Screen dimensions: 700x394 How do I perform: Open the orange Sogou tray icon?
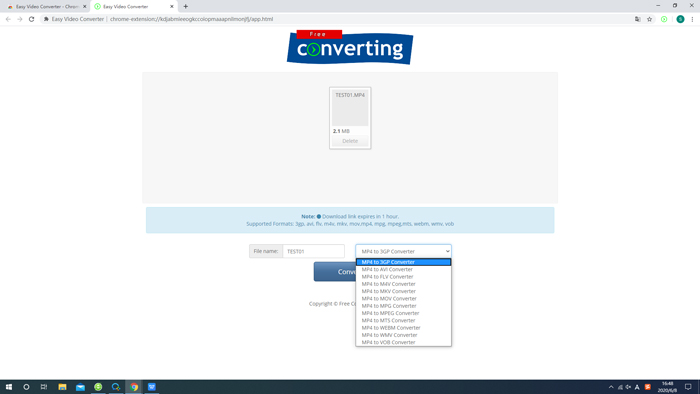click(x=647, y=387)
